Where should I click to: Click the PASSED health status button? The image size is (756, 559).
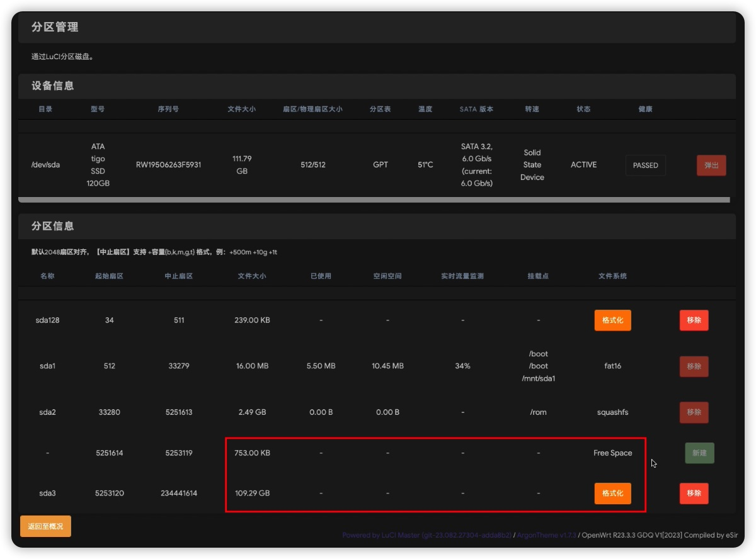pyautogui.click(x=645, y=166)
